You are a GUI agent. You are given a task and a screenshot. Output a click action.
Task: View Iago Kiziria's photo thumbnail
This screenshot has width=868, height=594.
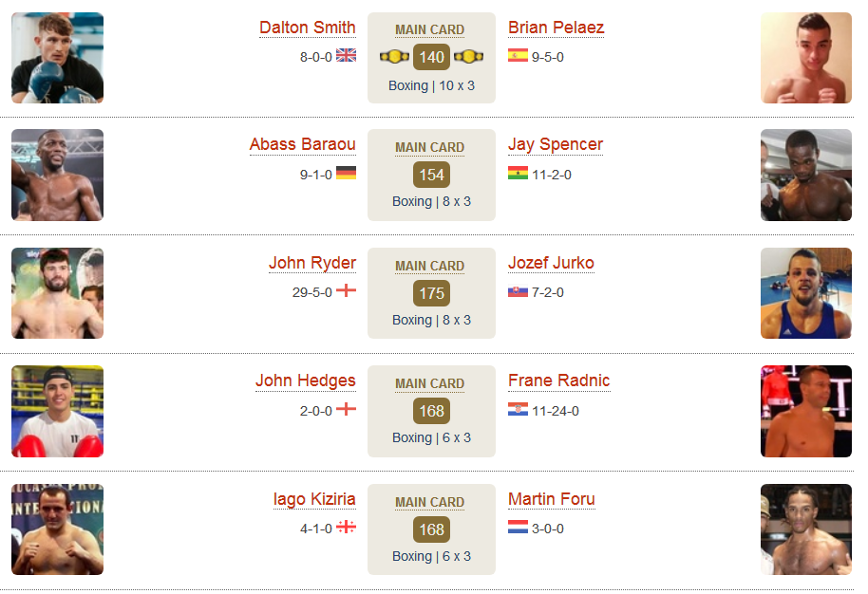click(58, 529)
